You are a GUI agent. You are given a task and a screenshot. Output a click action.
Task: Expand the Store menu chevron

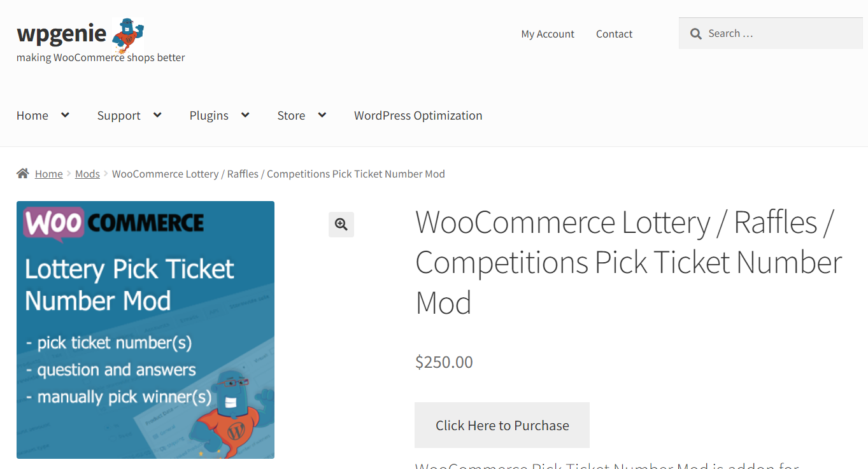[322, 115]
